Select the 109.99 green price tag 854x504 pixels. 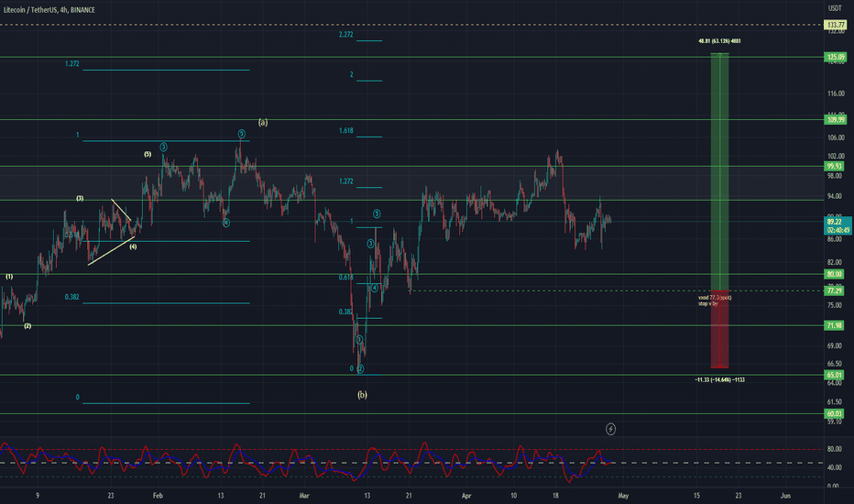point(835,119)
